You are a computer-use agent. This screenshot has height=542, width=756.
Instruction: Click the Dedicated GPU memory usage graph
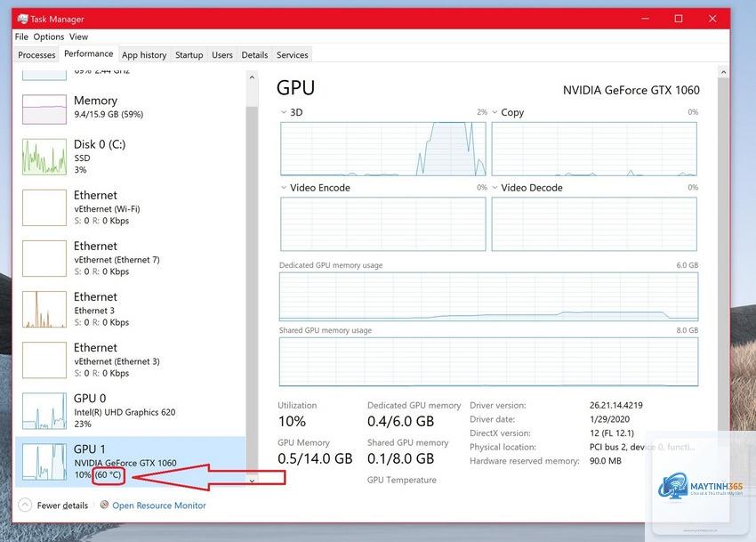(x=488, y=296)
